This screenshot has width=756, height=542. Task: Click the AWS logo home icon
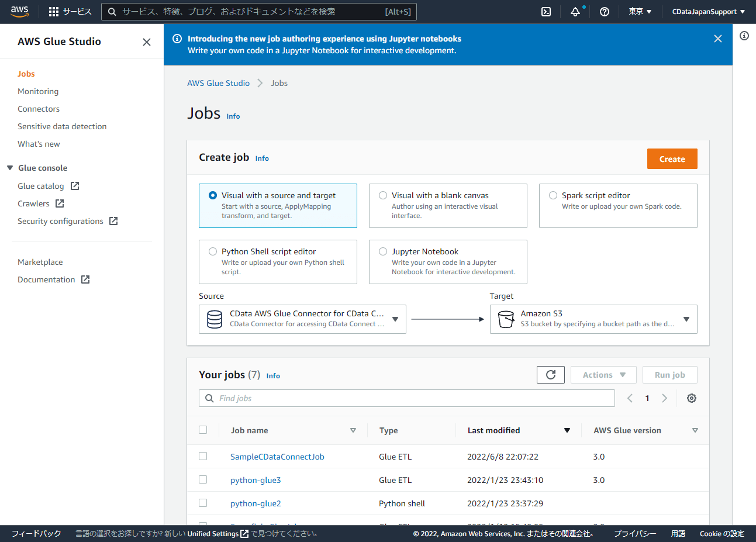(19, 11)
